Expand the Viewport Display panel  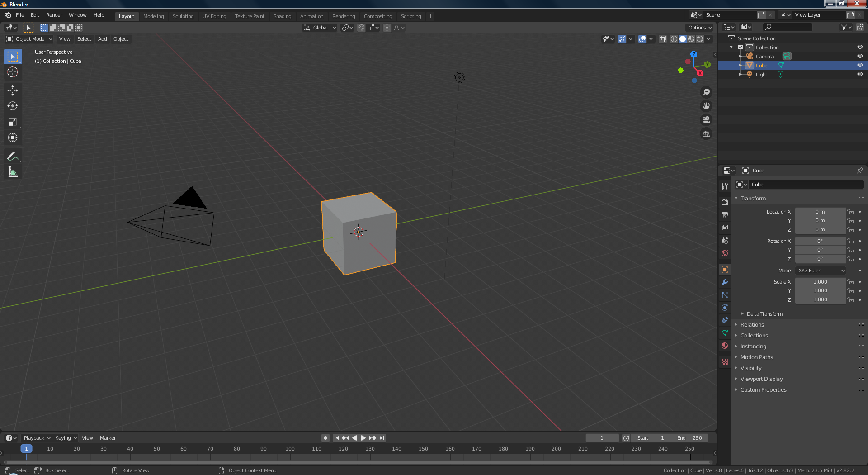[761, 379]
